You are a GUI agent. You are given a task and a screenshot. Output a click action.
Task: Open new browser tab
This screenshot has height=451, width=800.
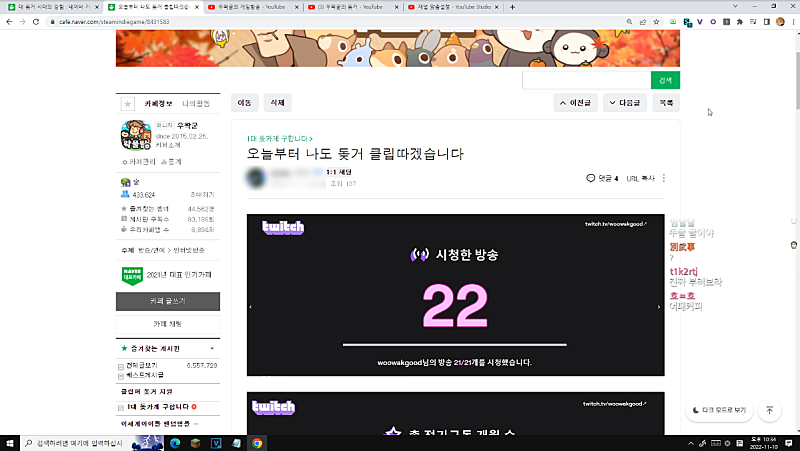(512, 7)
